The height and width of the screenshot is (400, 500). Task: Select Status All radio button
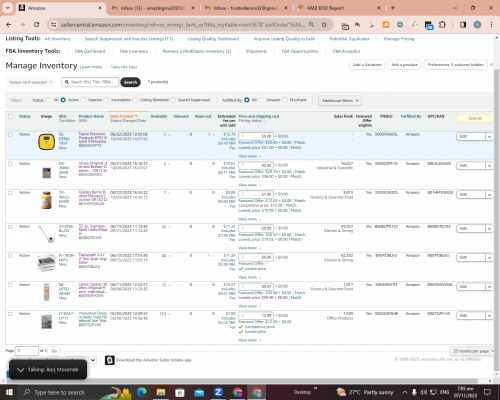click(49, 100)
